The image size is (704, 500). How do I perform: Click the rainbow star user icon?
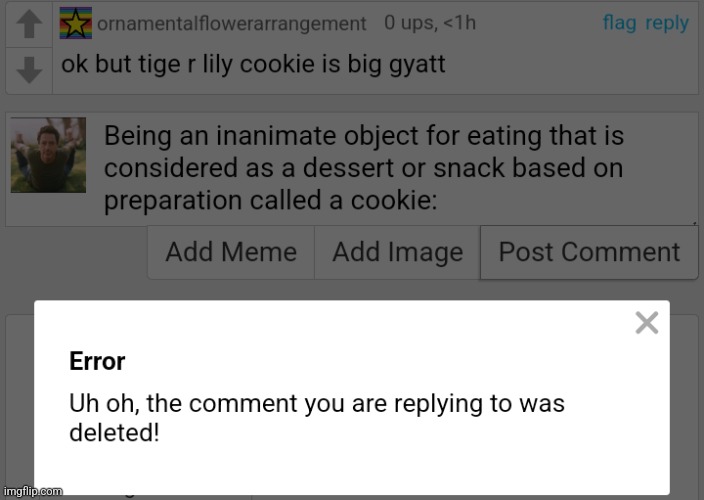pyautogui.click(x=76, y=22)
